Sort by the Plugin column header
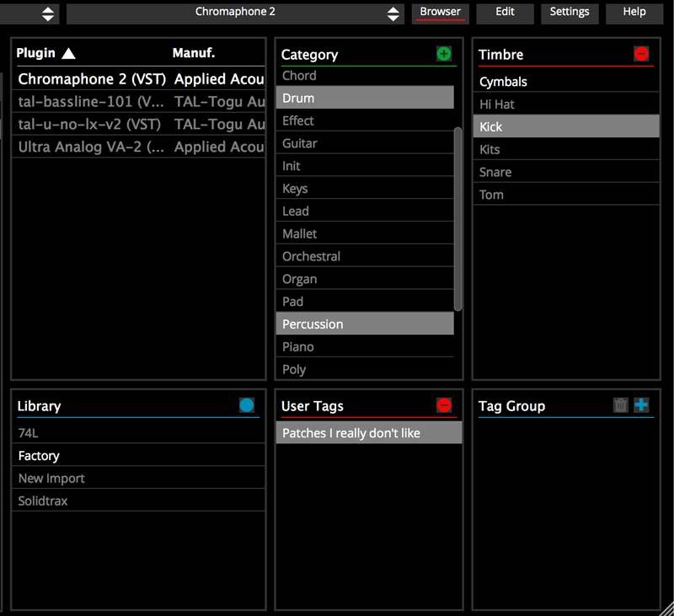Viewport: 674px width, 616px height. 36,53
